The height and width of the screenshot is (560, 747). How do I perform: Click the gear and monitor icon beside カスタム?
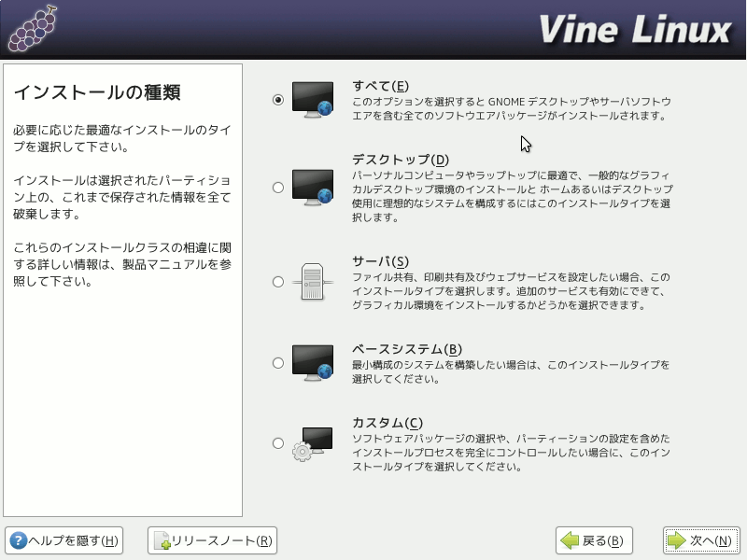(313, 444)
